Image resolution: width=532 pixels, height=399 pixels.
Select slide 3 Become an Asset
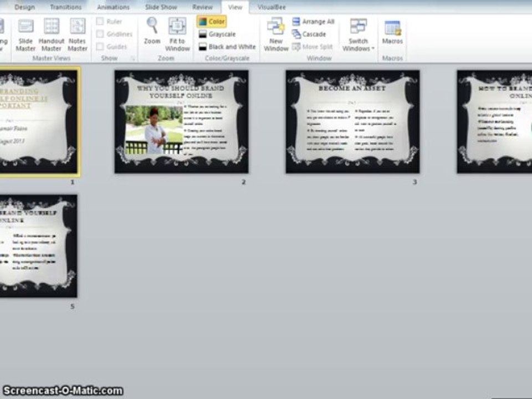point(352,122)
